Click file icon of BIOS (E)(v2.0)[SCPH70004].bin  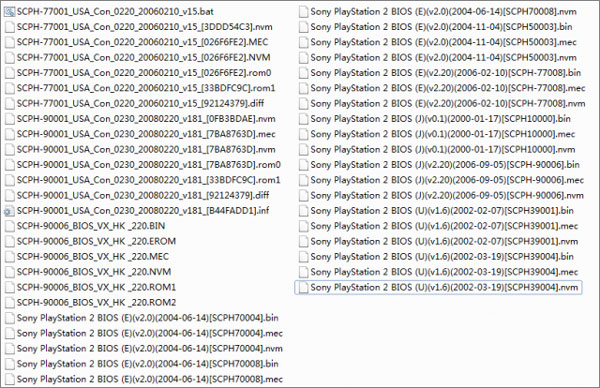point(10,318)
